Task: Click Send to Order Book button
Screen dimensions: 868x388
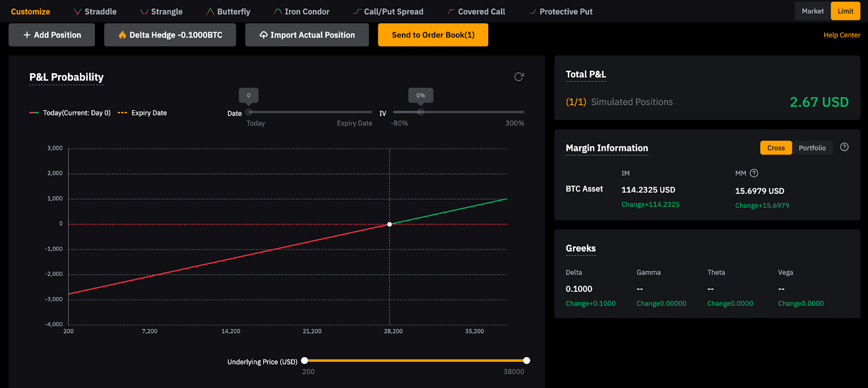Action: 433,35
